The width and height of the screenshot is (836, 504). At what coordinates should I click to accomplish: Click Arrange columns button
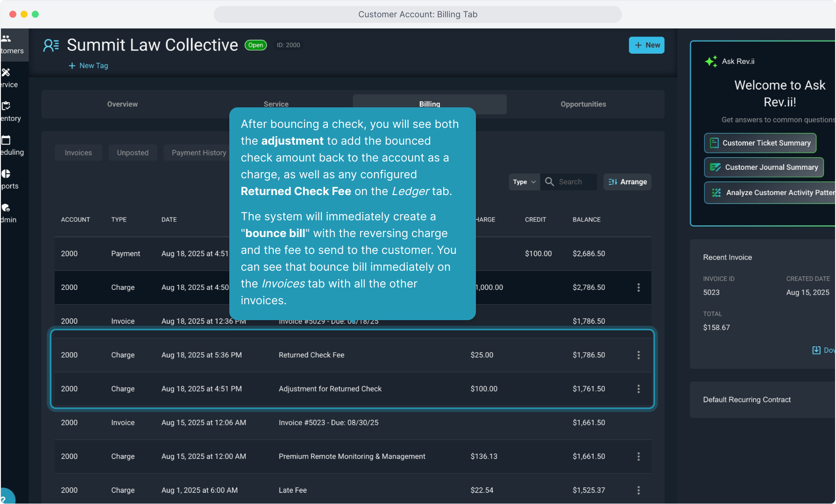coord(627,182)
